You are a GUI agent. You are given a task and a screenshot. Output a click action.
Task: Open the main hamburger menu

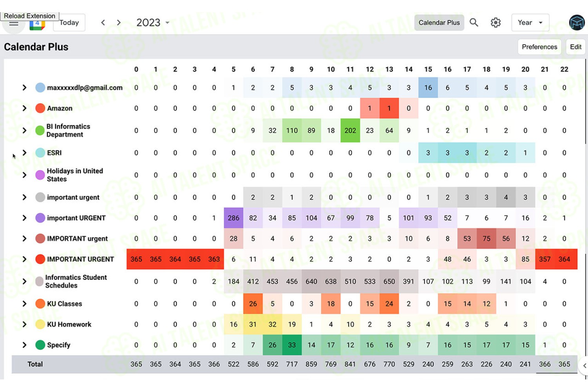coord(14,24)
